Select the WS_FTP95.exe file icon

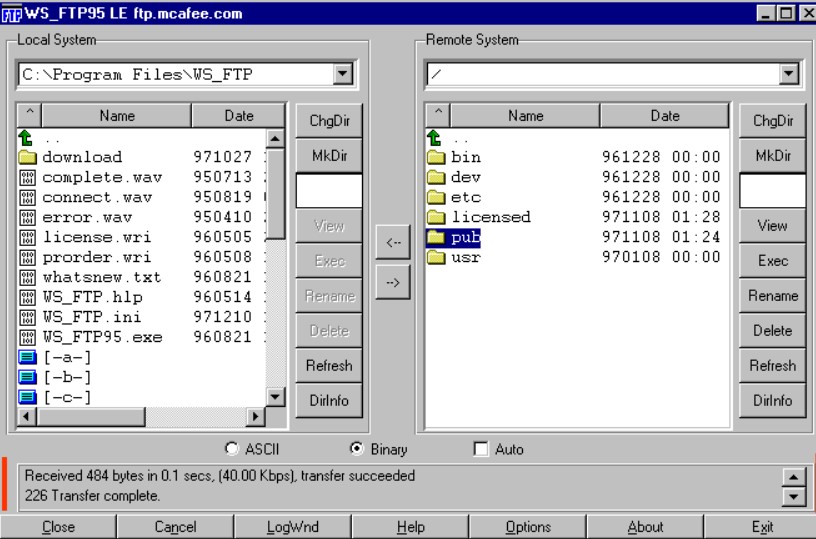tap(27, 337)
